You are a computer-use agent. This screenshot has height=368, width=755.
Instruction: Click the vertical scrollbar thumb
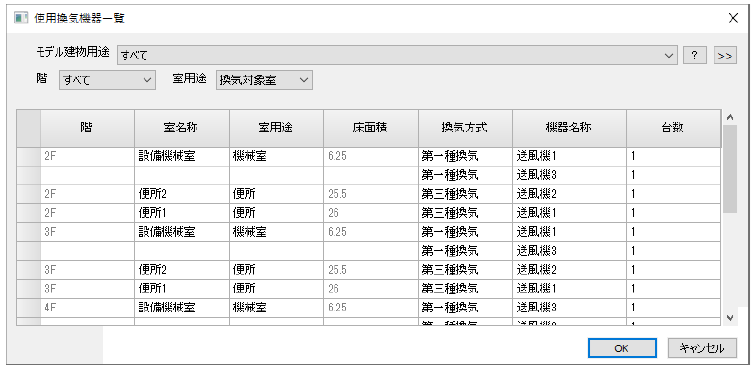click(729, 169)
